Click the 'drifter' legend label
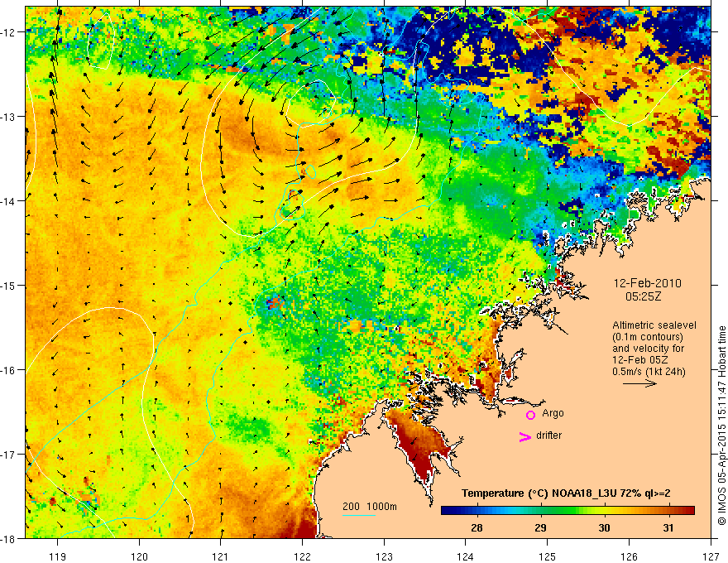 click(548, 435)
